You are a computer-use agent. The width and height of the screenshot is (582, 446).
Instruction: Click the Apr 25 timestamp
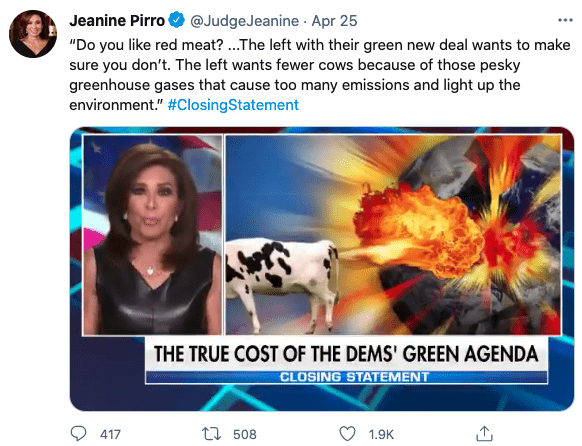click(x=334, y=21)
